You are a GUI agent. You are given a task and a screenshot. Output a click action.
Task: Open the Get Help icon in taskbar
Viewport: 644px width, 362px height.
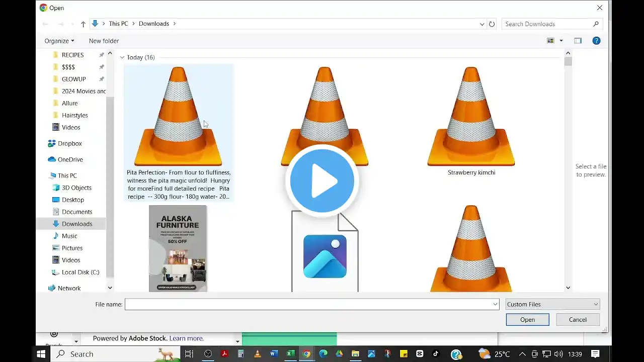[456, 354]
